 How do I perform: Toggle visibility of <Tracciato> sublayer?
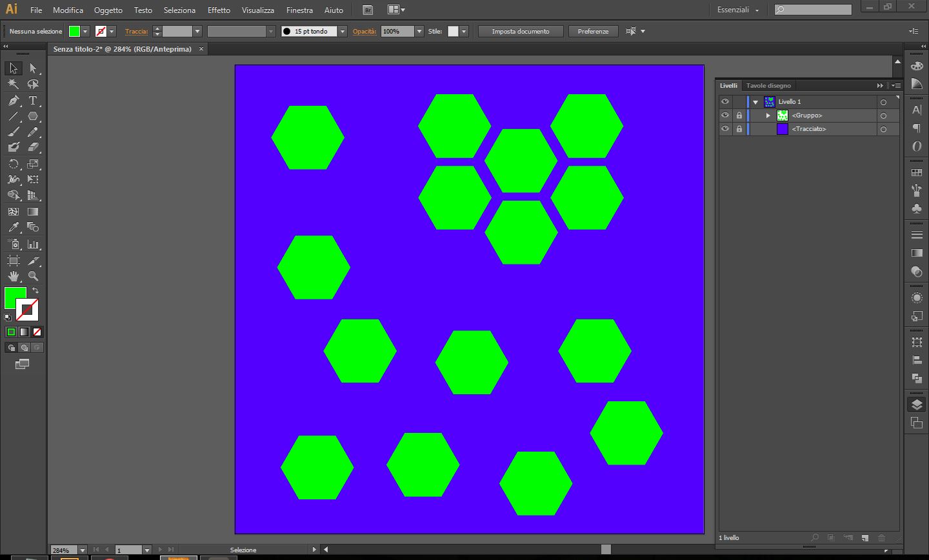pos(725,128)
